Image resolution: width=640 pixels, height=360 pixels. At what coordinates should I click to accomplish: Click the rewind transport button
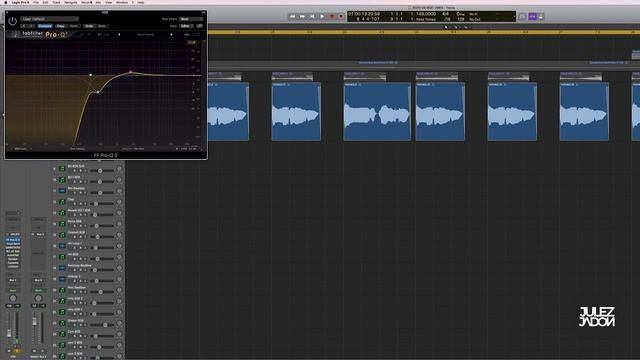pyautogui.click(x=292, y=16)
